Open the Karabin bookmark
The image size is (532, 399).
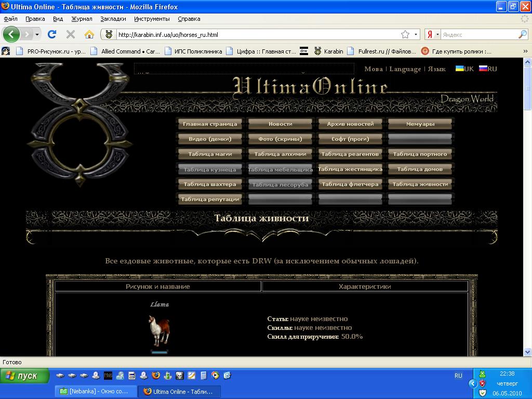pos(329,51)
